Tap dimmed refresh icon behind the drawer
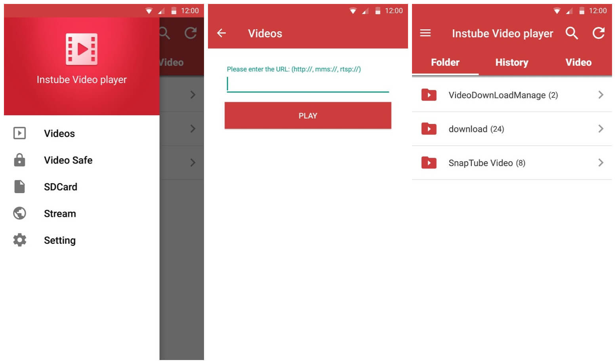Viewport: 616px width, 364px height. point(191,33)
